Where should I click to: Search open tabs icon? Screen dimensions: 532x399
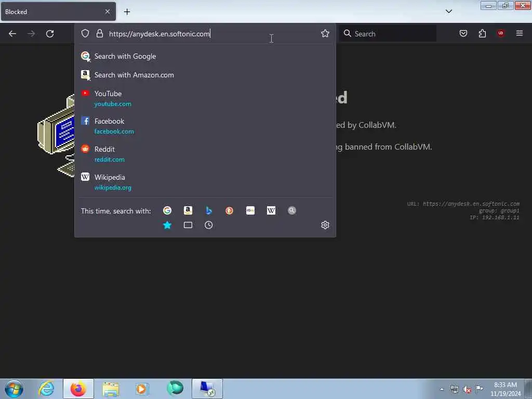188,225
